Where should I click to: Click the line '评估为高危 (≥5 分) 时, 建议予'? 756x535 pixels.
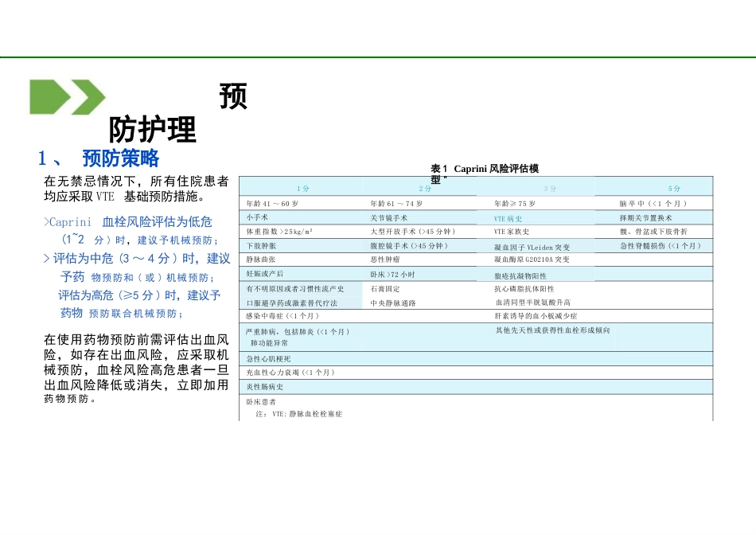139,295
